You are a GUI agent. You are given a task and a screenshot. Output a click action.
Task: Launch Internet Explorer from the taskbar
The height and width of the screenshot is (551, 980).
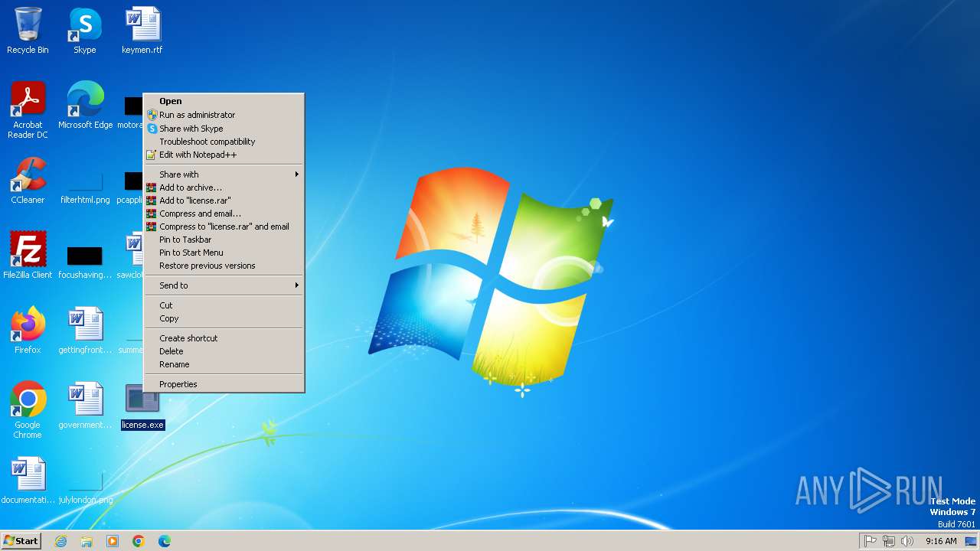coord(60,541)
